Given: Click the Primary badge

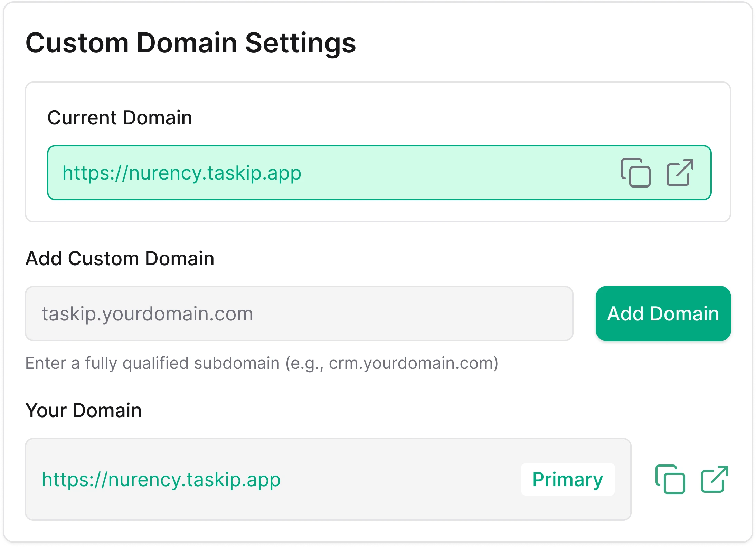Looking at the screenshot, I should pos(568,479).
